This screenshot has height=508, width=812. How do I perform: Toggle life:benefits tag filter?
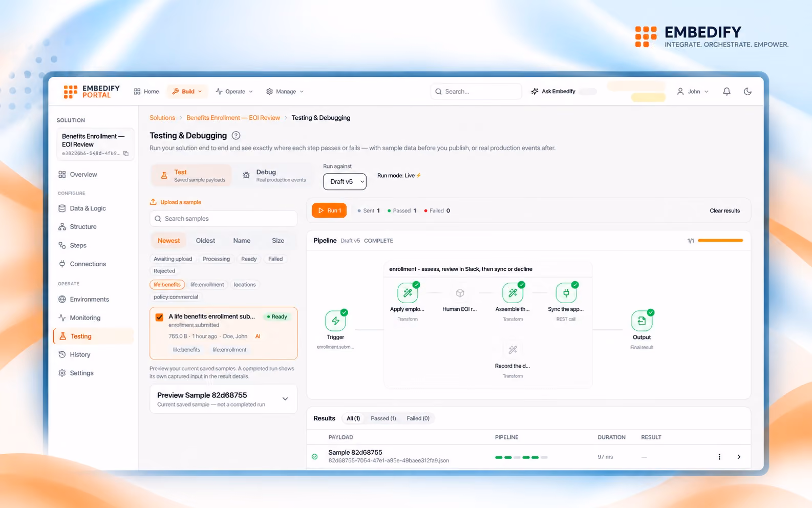167,285
